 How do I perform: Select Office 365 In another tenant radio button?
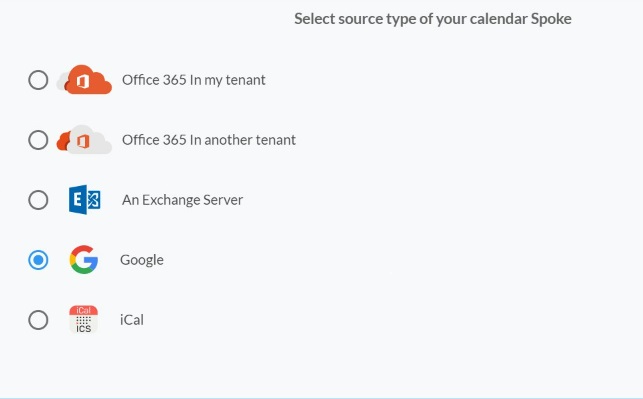[x=38, y=140]
